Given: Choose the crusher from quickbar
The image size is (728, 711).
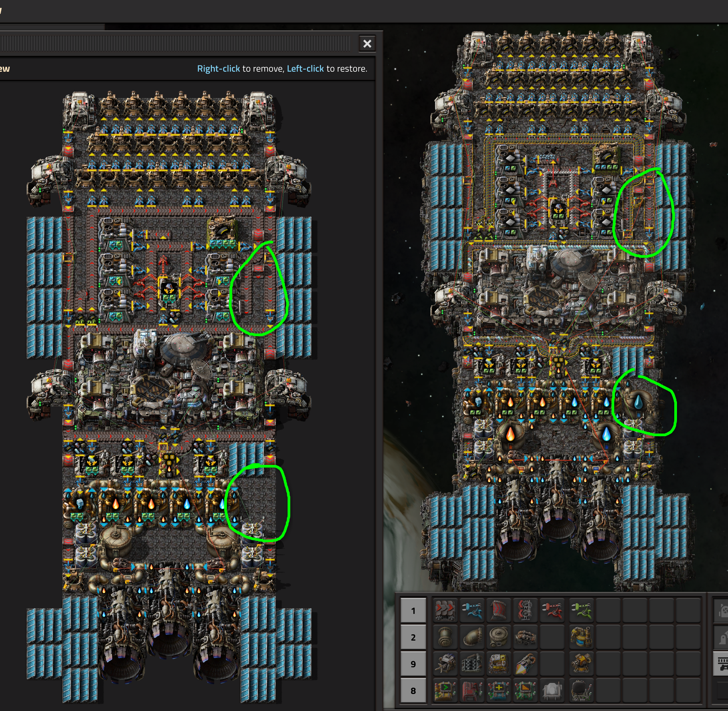Looking at the screenshot, I should [472, 664].
